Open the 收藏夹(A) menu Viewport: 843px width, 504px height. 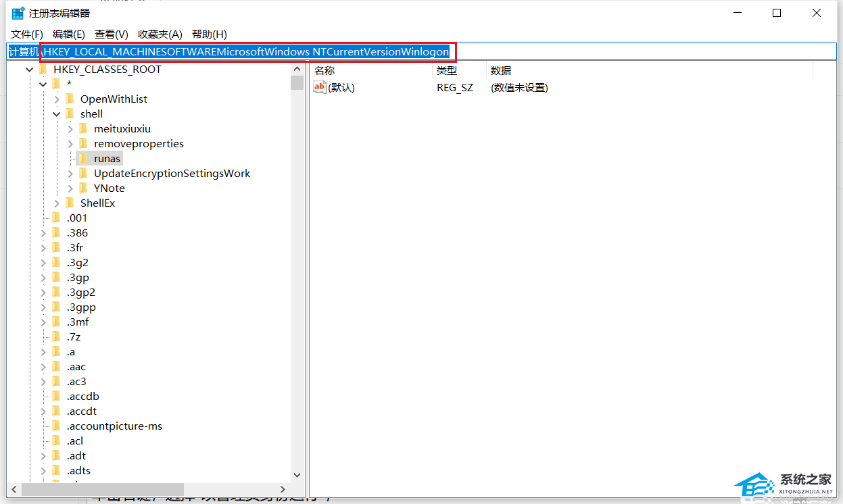160,34
